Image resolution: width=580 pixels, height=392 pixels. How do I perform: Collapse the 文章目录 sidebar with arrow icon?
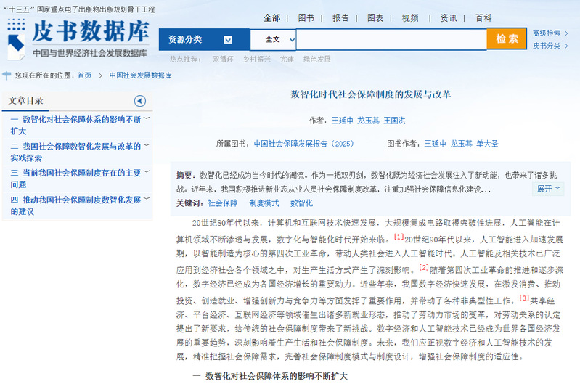point(140,101)
